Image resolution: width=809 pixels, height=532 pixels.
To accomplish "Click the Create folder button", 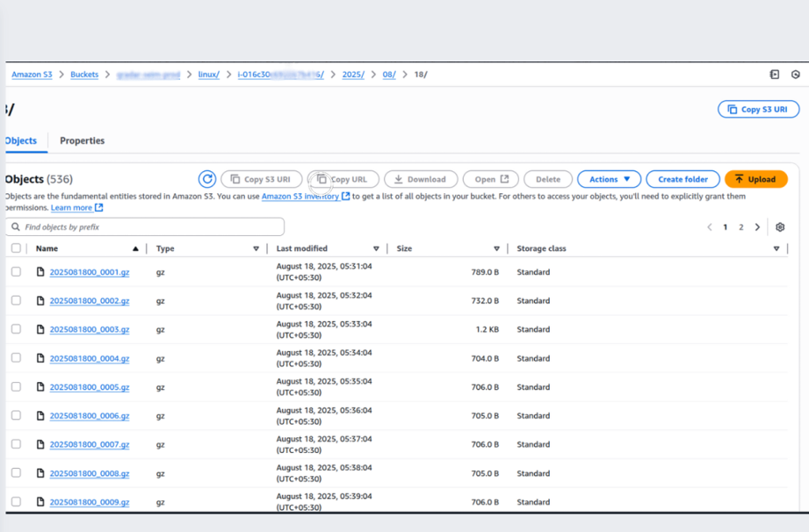I will pyautogui.click(x=683, y=179).
